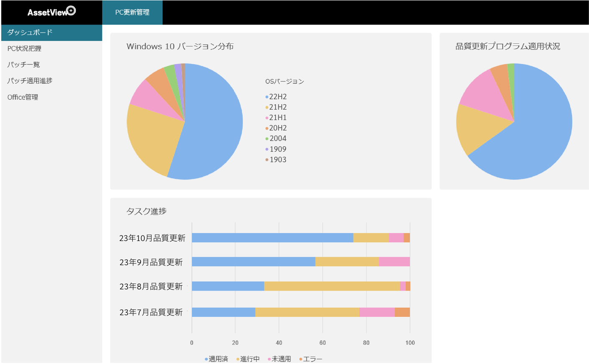Open the PC更新管理 tab
589x364 pixels.
tap(132, 13)
